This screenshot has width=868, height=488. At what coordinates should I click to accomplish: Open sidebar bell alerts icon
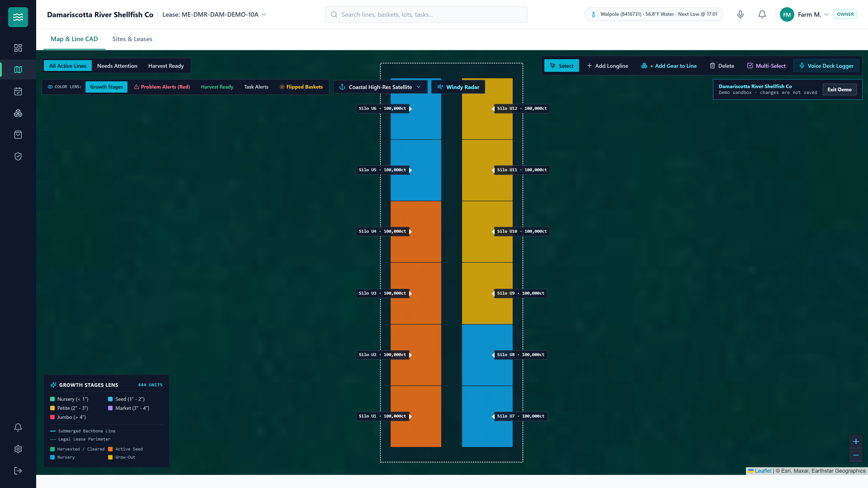18,427
